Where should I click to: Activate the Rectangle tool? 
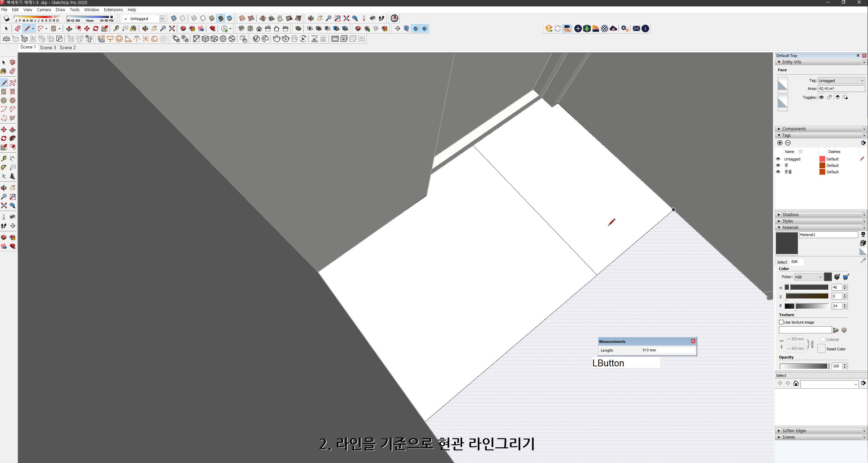tap(4, 91)
